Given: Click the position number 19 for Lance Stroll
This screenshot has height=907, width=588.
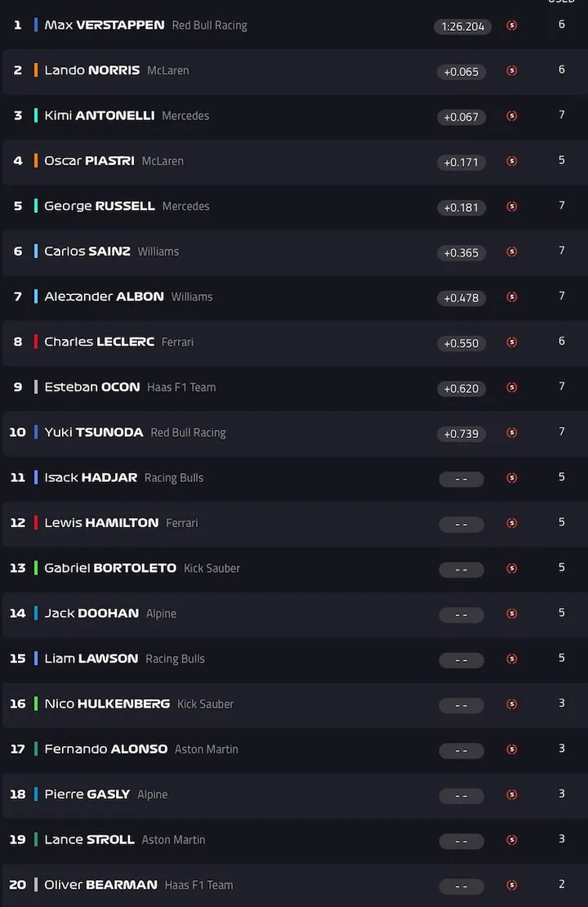Looking at the screenshot, I should coord(17,839).
